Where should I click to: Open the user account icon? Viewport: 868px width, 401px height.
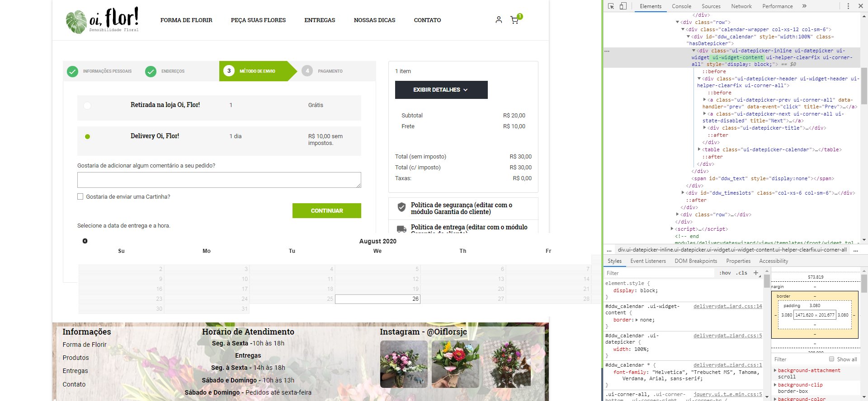point(499,20)
